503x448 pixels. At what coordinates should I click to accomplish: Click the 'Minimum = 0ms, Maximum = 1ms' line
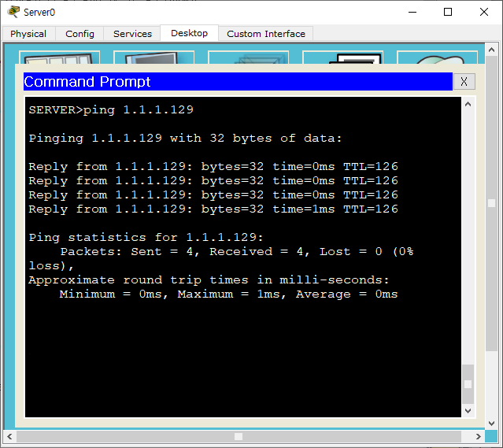(x=228, y=294)
